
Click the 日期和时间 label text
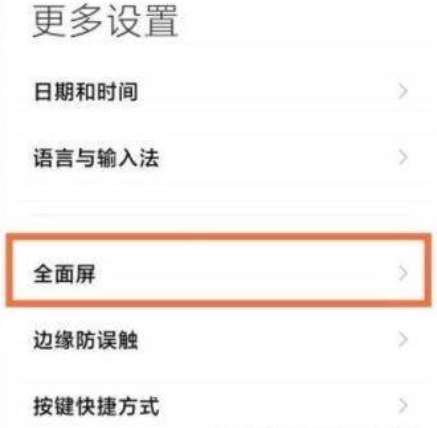86,92
